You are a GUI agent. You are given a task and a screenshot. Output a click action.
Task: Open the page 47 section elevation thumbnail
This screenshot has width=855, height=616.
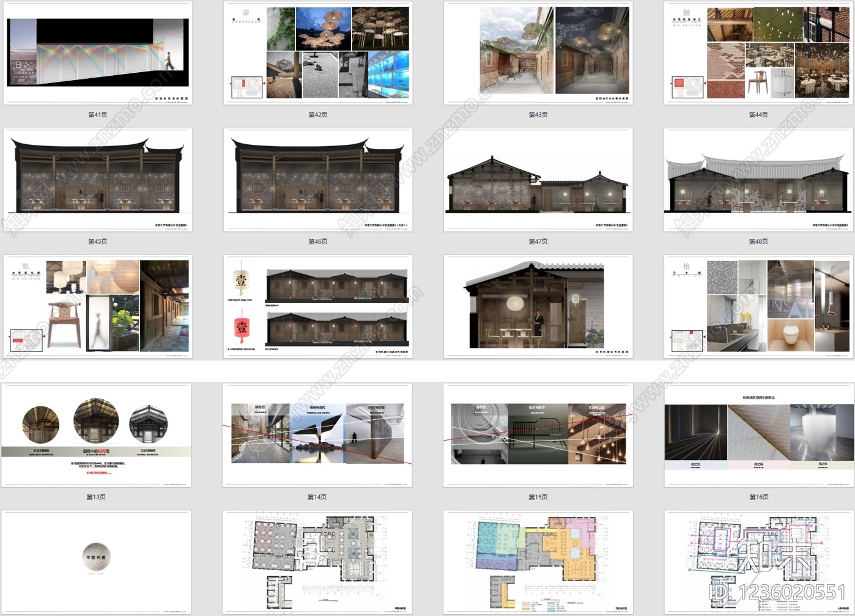[x=538, y=180]
